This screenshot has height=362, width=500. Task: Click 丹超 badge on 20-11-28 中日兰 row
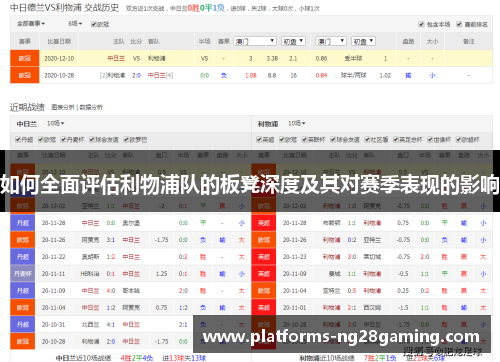click(22, 223)
